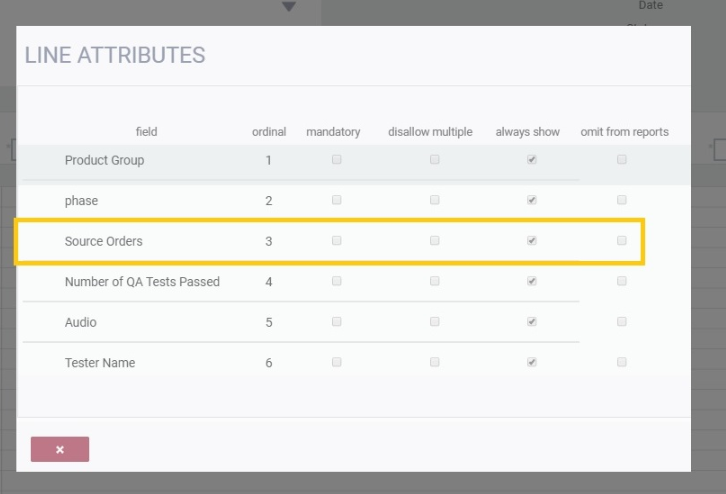Check disallow multiple for Audio

click(x=434, y=322)
